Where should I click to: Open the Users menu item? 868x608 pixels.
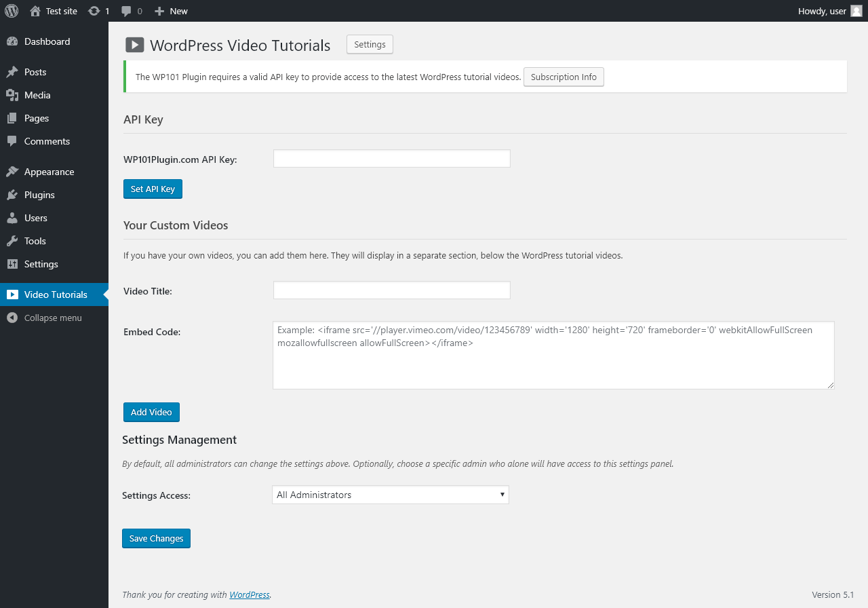click(54, 218)
